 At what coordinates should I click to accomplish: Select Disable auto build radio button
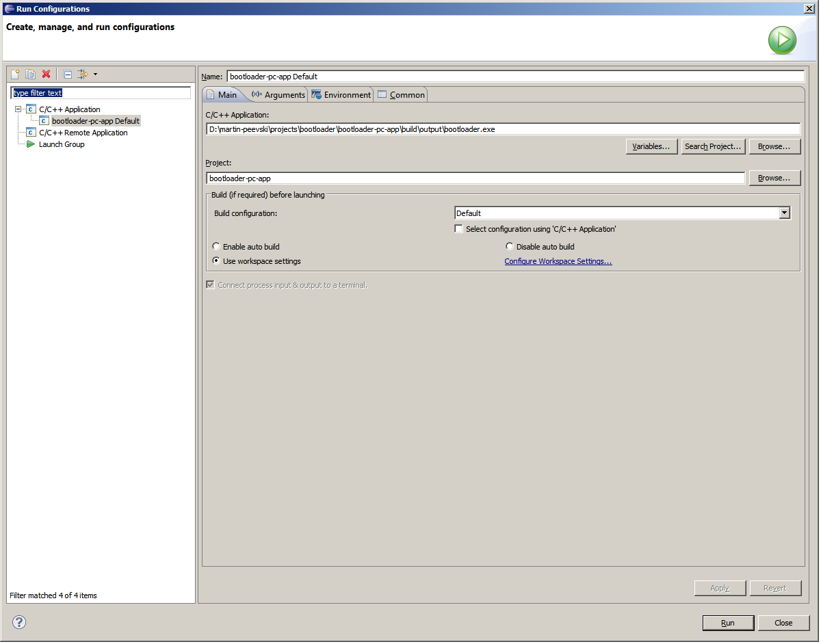[x=510, y=247]
